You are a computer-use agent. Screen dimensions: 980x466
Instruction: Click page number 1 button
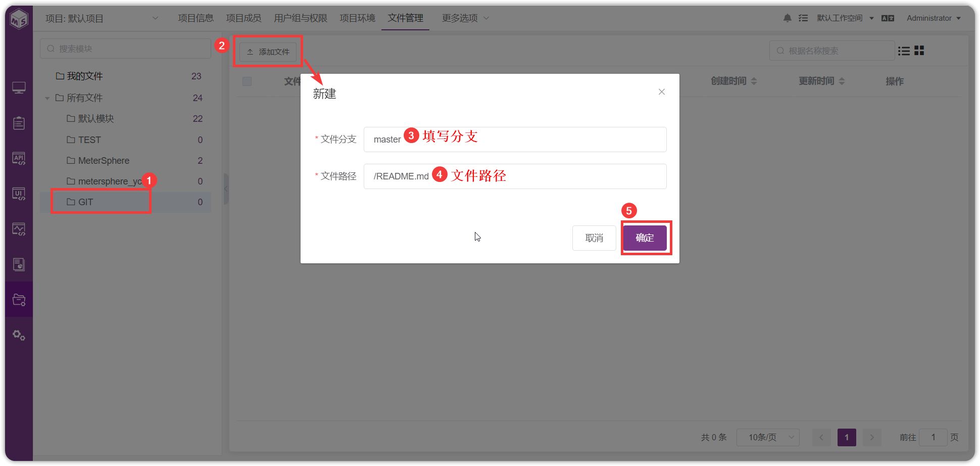847,437
